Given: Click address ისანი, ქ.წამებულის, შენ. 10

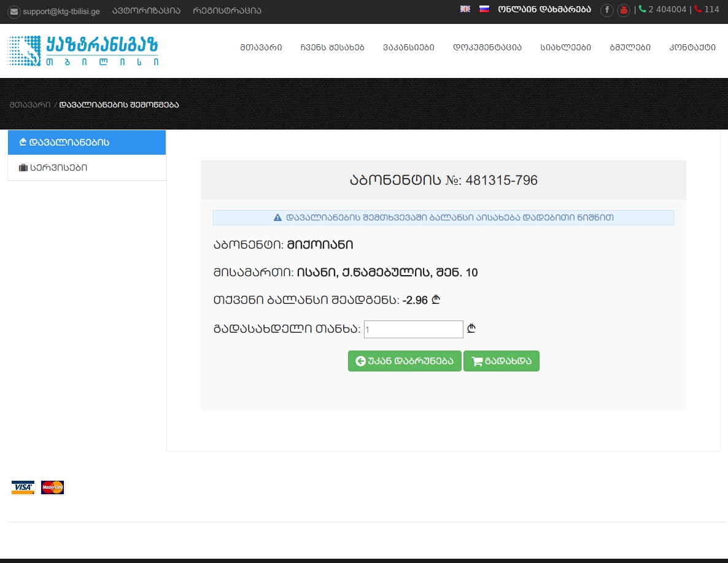Looking at the screenshot, I should 387,272.
